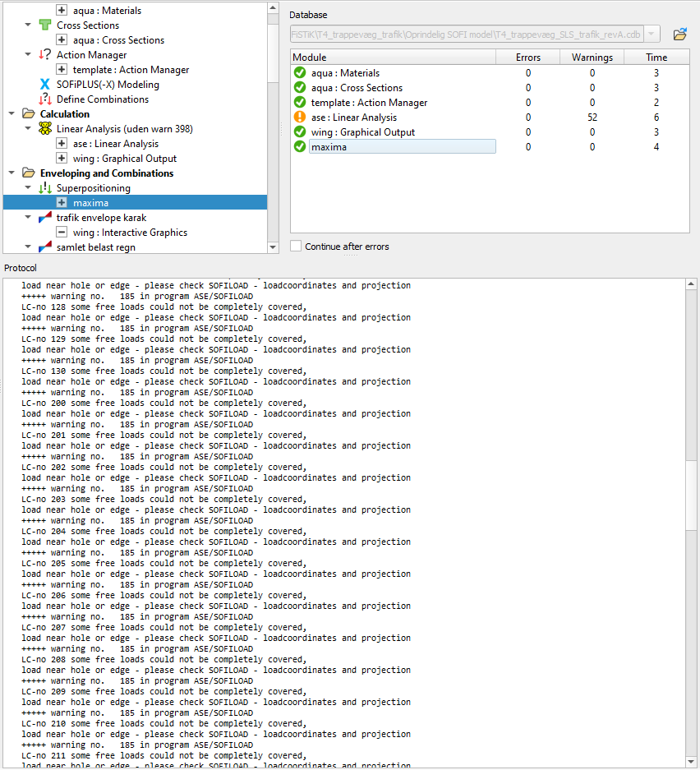
Task: Select SOFiPLUS(-X) Modeling tree item
Action: point(108,85)
